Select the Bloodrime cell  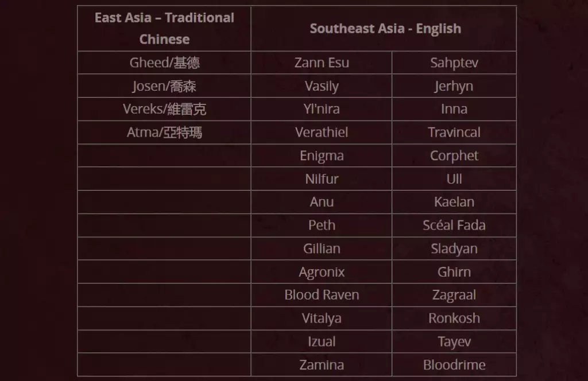454,364
